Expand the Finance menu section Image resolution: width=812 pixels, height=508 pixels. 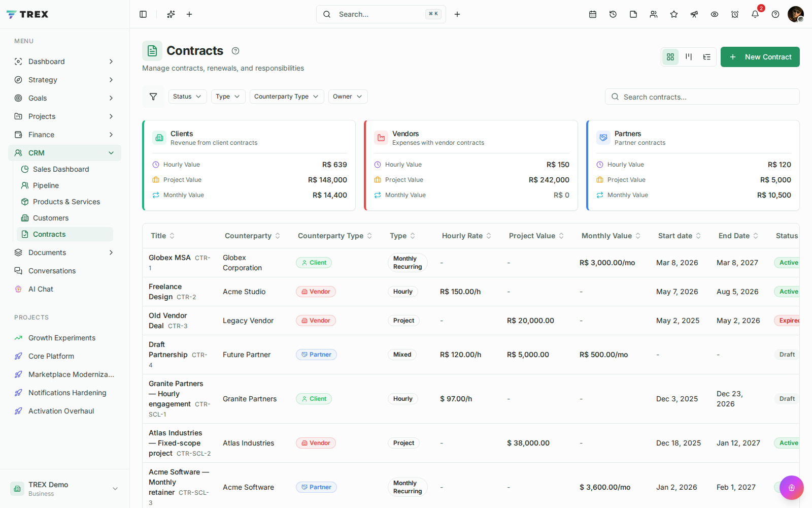(x=64, y=135)
